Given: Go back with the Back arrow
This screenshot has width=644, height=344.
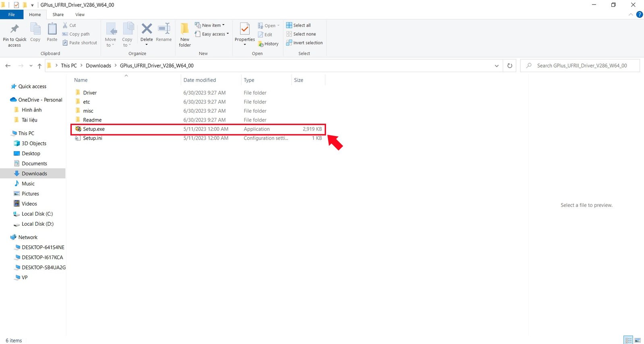Looking at the screenshot, I should tap(8, 66).
